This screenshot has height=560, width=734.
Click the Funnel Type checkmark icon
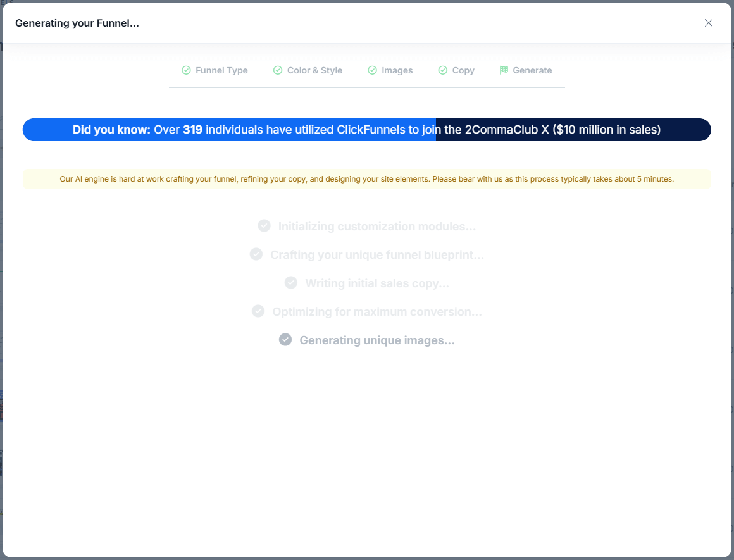[186, 70]
